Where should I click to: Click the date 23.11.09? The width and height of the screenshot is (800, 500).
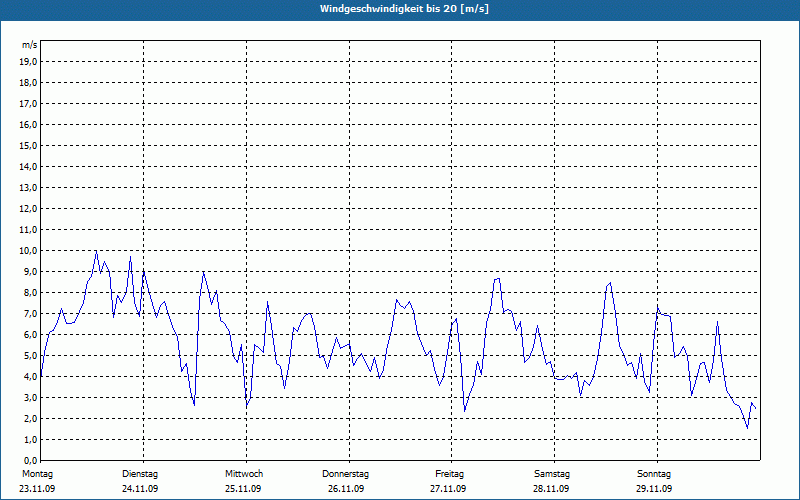37,489
